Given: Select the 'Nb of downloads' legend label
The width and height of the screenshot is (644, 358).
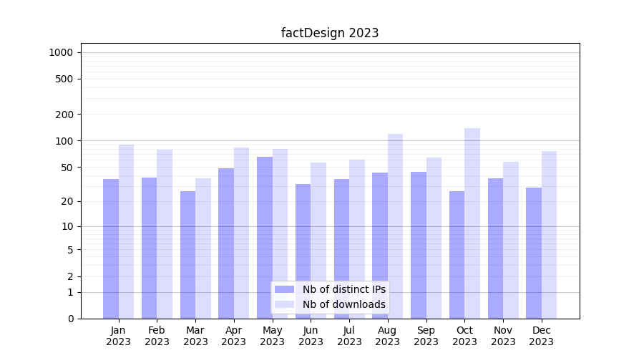Looking at the screenshot, I should click(343, 304).
